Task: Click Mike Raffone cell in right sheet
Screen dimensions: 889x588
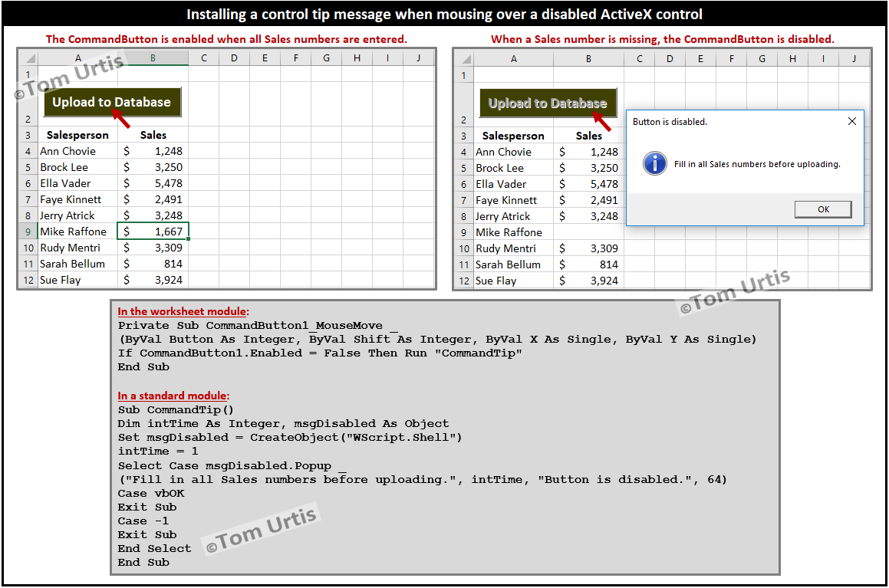Action: point(514,232)
